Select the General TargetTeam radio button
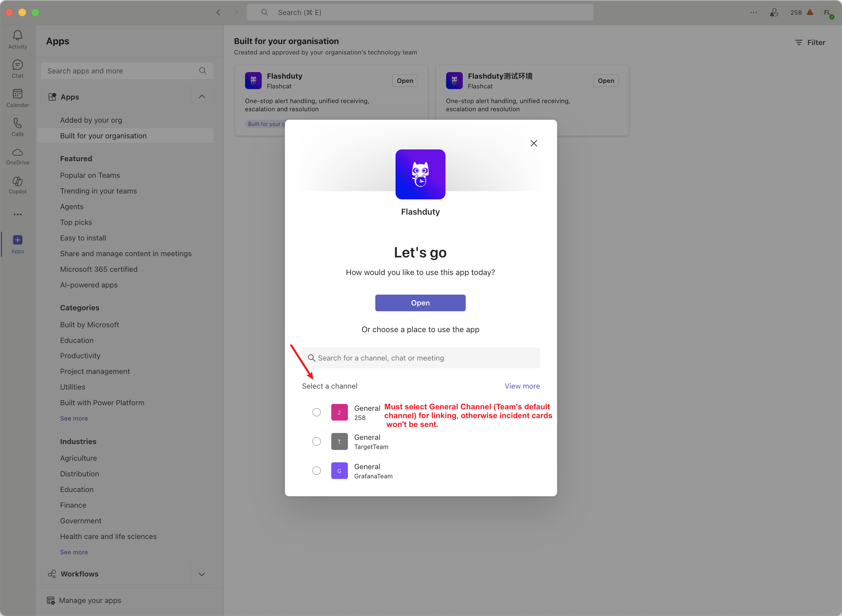The height and width of the screenshot is (616, 842). [316, 441]
